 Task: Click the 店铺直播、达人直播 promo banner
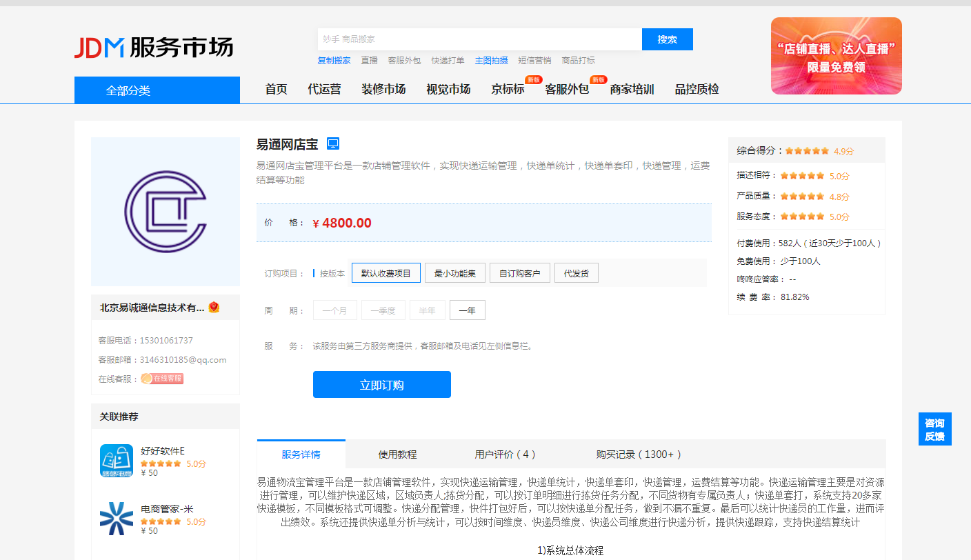(837, 56)
